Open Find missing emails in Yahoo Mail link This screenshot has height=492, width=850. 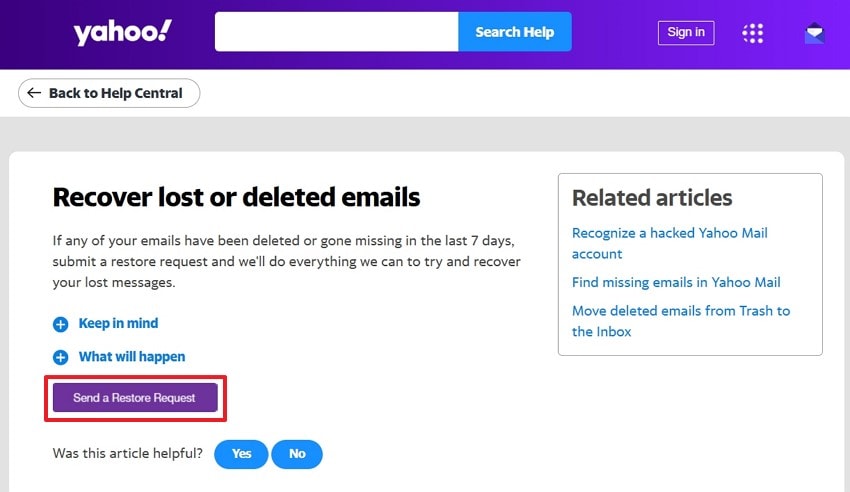point(676,282)
